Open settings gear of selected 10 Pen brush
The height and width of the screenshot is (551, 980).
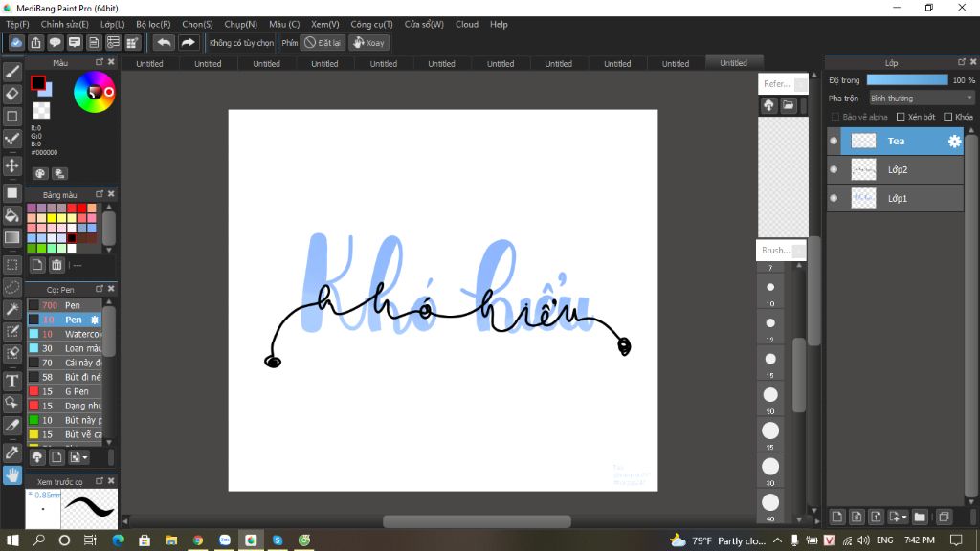point(95,320)
